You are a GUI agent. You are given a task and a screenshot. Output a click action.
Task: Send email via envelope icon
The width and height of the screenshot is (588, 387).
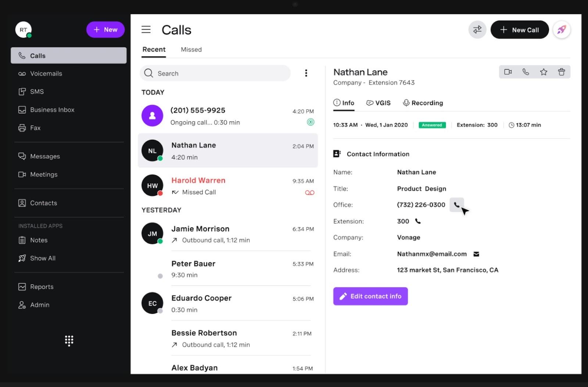[x=476, y=254]
